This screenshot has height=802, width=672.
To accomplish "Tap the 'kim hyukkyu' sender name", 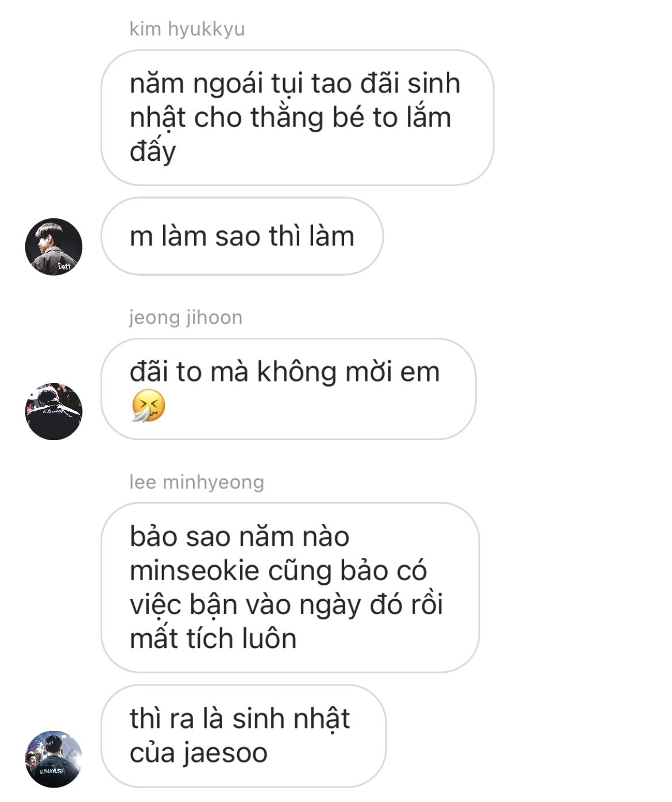I will (187, 28).
